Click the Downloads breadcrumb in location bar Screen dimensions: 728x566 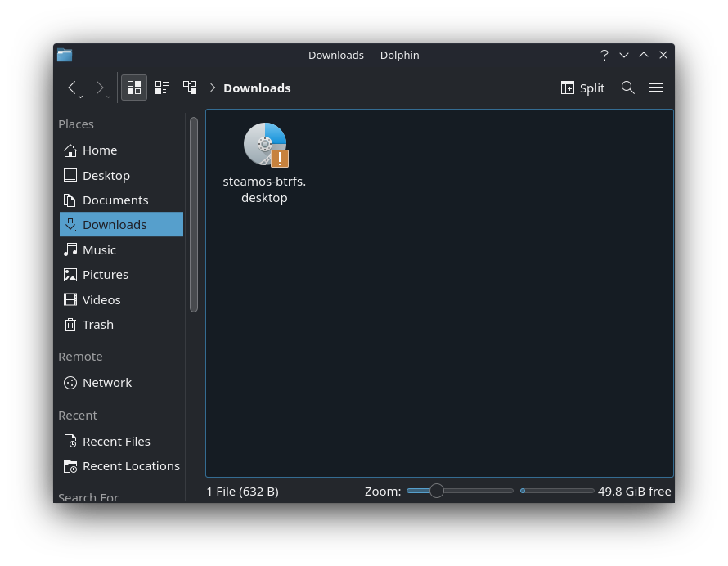(x=257, y=88)
